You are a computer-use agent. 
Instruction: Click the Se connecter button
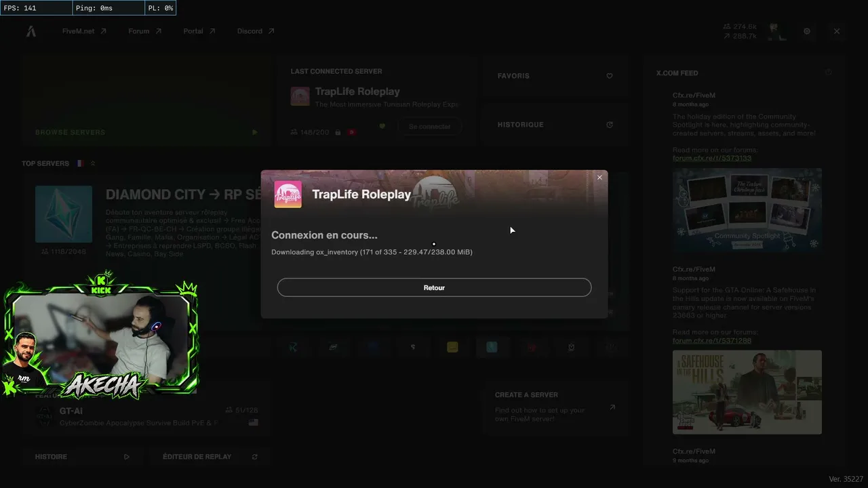(429, 127)
